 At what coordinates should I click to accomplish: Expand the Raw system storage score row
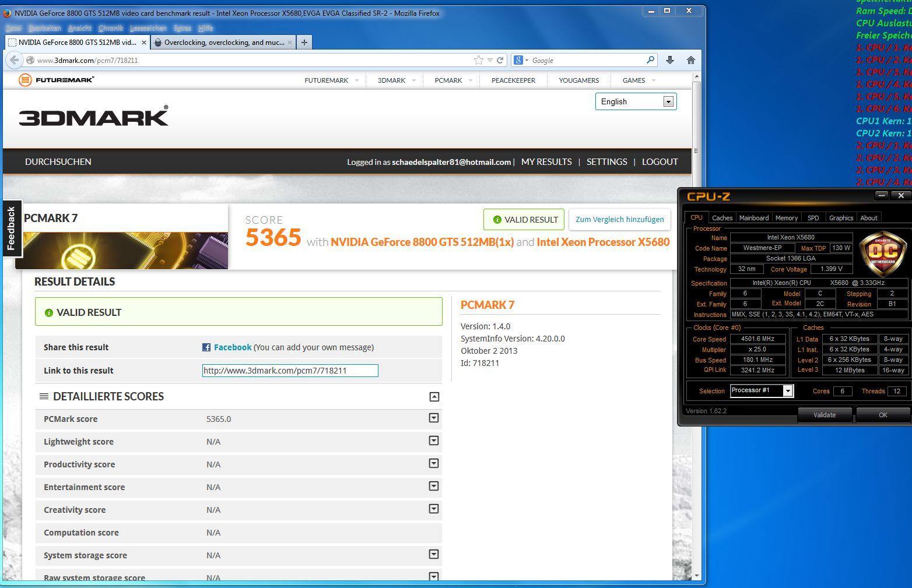(x=434, y=576)
